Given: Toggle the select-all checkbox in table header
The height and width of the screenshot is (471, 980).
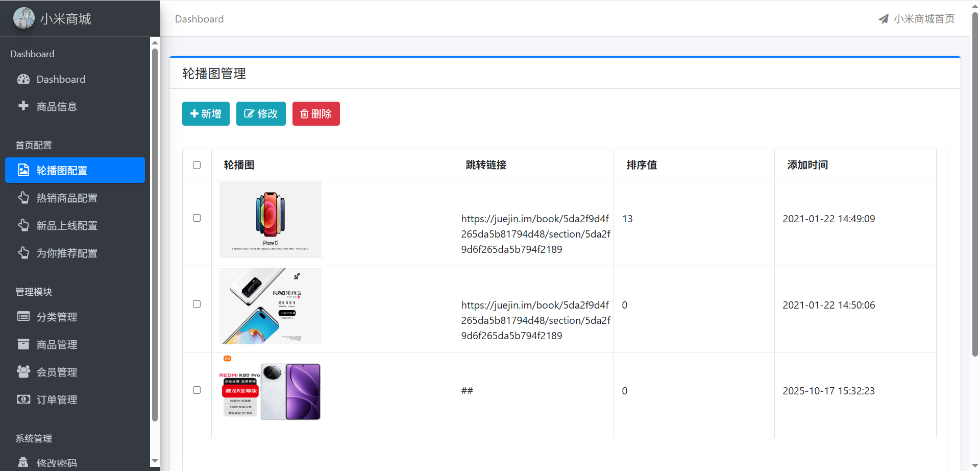Looking at the screenshot, I should pos(197,165).
